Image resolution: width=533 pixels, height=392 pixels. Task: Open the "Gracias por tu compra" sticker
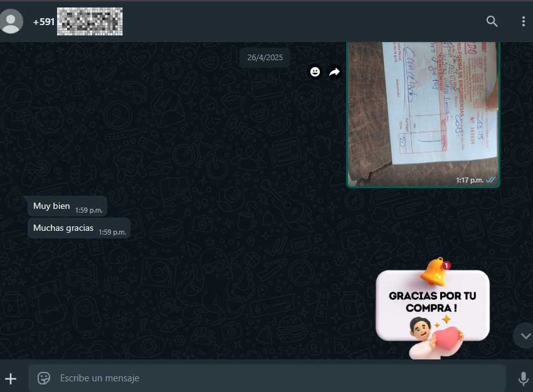tap(432, 309)
